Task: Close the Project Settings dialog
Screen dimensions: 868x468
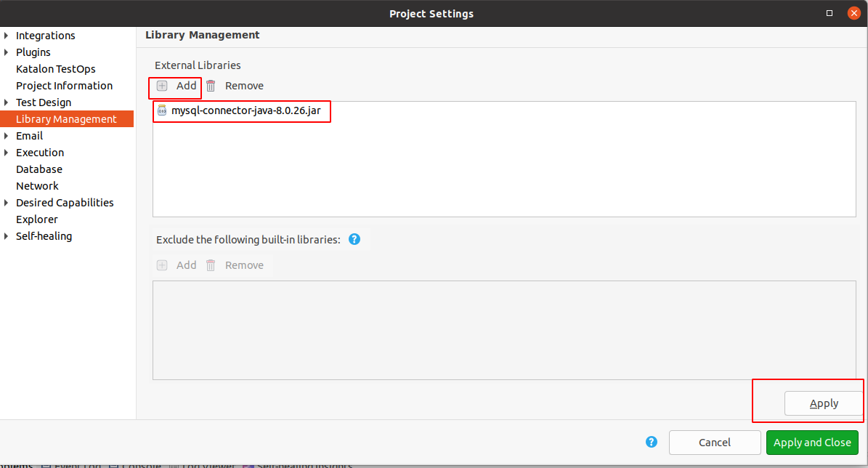Action: pyautogui.click(x=854, y=13)
